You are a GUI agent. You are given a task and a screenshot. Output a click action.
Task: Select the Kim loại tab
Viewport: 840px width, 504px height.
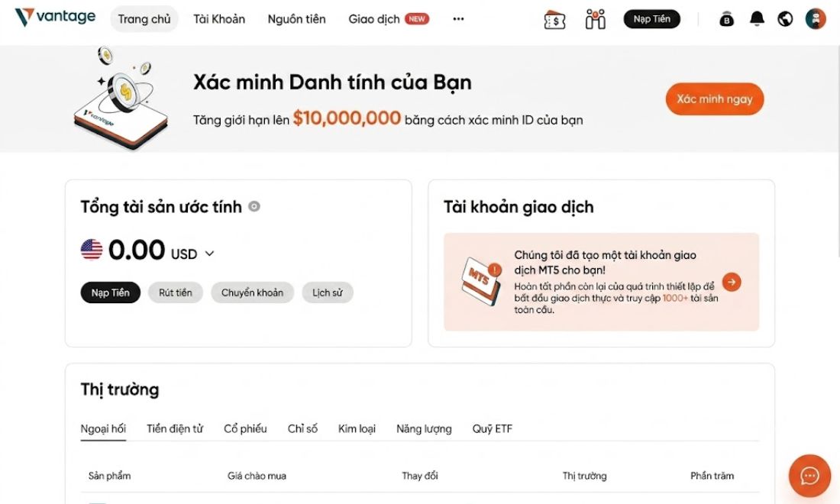tap(357, 429)
